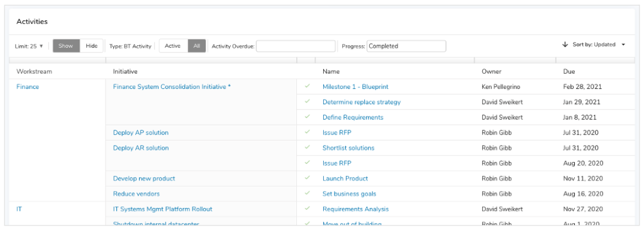
Task: Click the checkmark beside Set business goals
Action: pyautogui.click(x=307, y=193)
